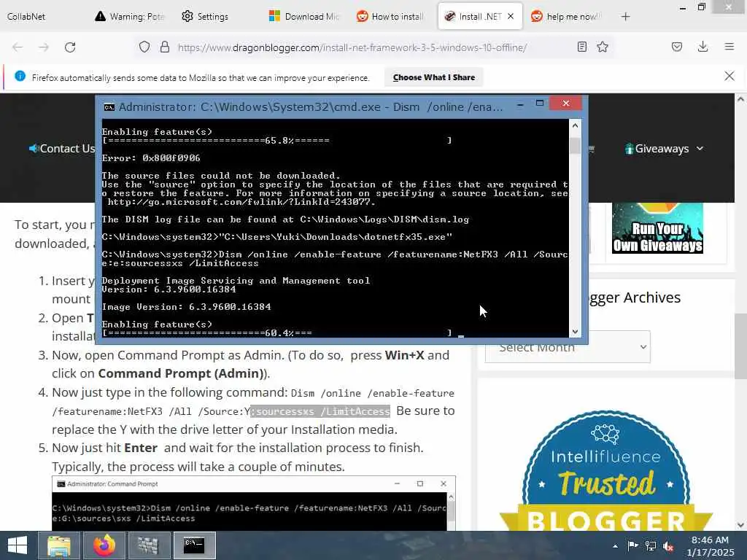
Task: Switch to the How to install tab
Action: pos(391,17)
